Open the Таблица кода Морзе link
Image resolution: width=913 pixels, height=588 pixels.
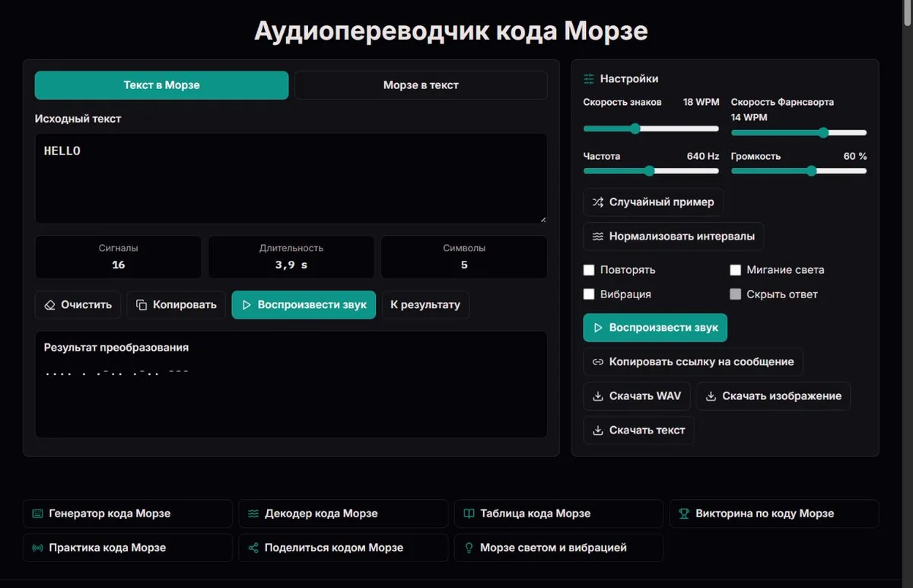pos(558,513)
